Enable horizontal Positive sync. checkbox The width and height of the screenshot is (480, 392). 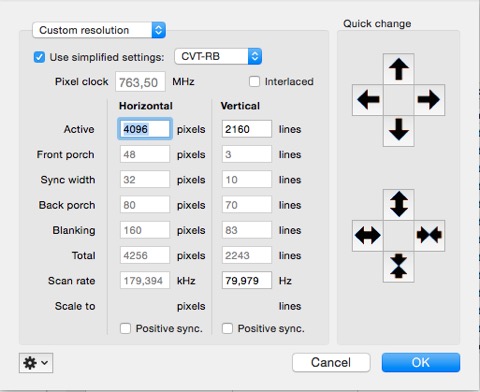[x=125, y=328]
